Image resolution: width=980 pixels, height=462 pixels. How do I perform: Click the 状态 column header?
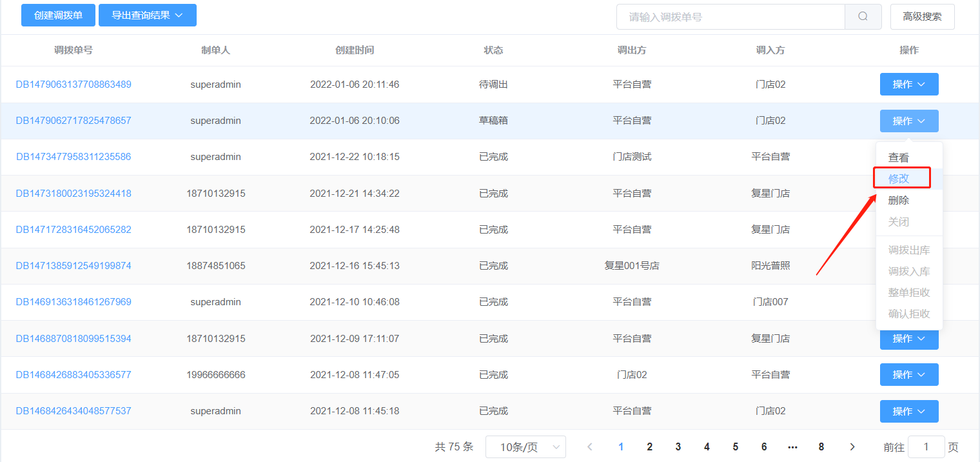pyautogui.click(x=493, y=50)
